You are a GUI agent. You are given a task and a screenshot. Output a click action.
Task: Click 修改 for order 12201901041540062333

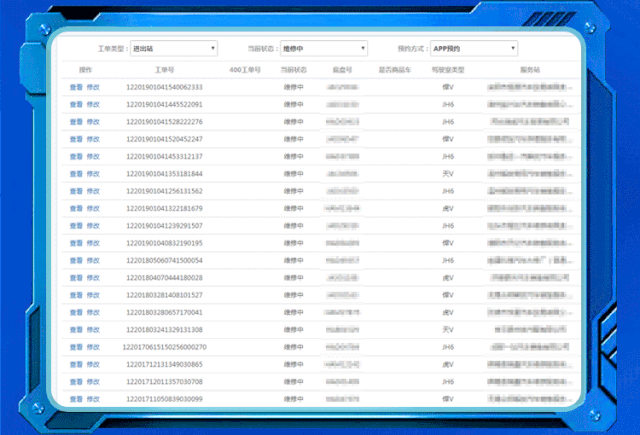[94, 88]
